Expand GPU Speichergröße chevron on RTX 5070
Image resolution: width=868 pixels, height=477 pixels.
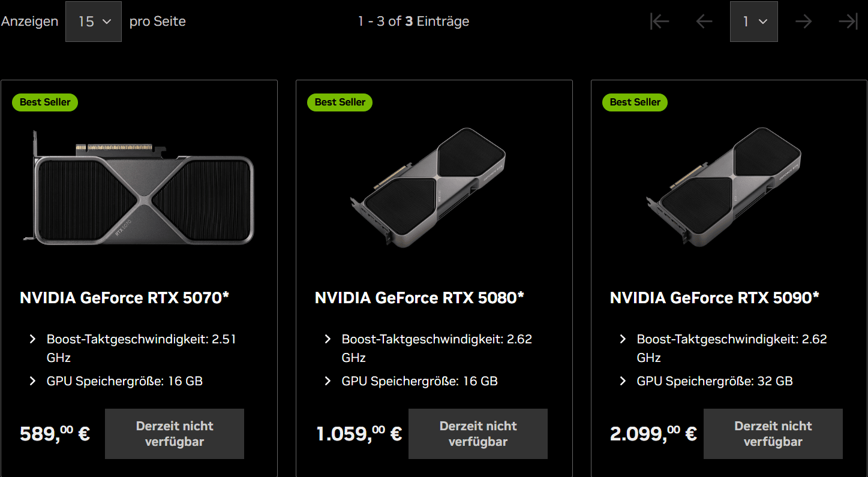33,381
